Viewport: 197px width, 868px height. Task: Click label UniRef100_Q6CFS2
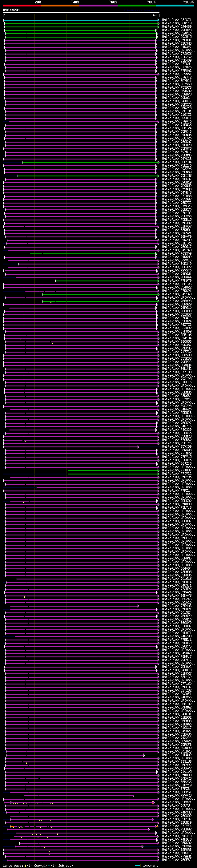176,860
